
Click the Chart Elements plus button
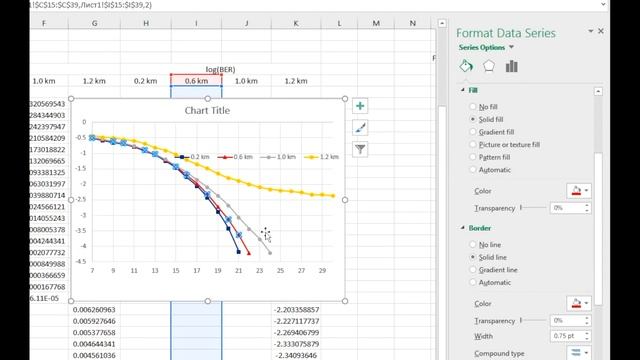(x=360, y=106)
